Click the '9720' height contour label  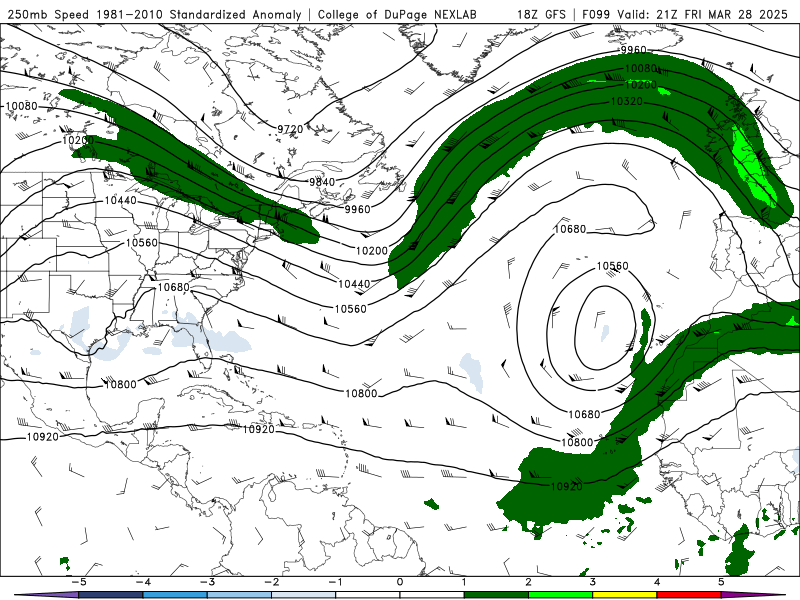(x=290, y=129)
